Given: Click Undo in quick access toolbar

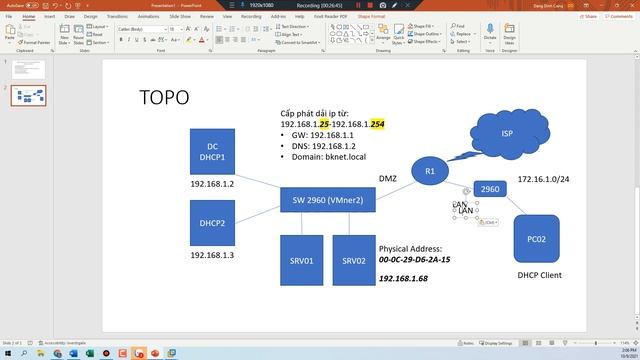Looking at the screenshot, I should [x=55, y=6].
